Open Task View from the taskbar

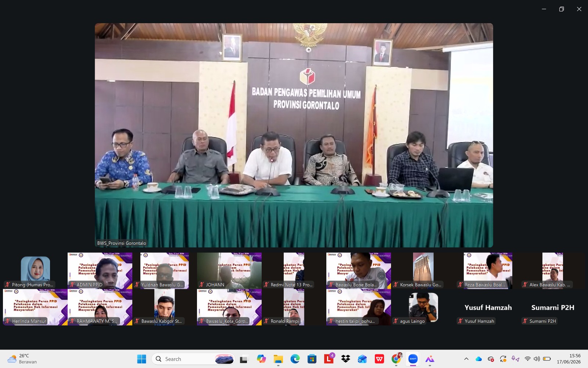(244, 359)
